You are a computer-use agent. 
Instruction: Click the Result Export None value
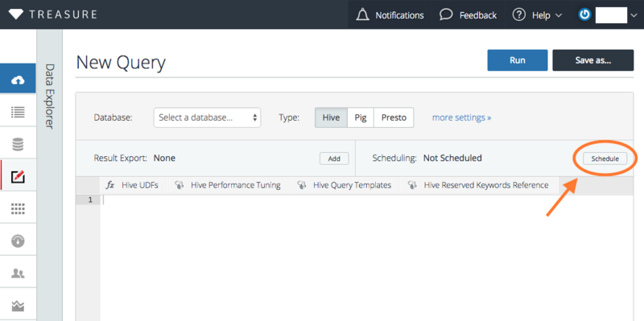pos(164,158)
